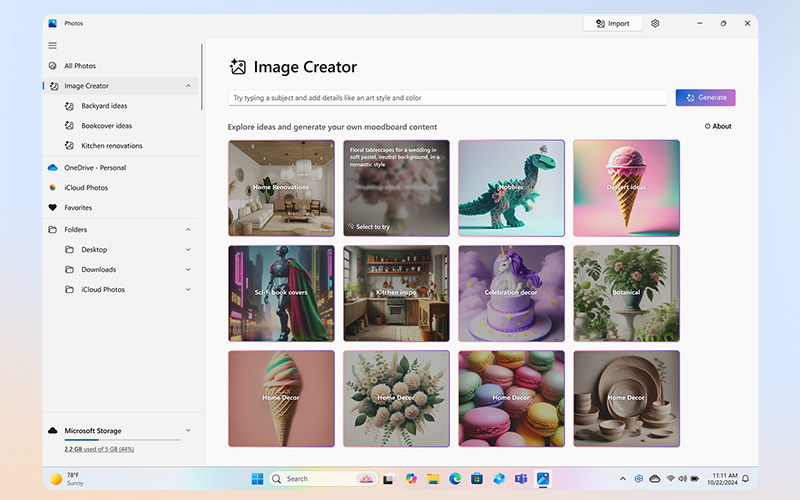Collapse the Folders section chevron
This screenshot has height=500, width=800.
(x=188, y=230)
